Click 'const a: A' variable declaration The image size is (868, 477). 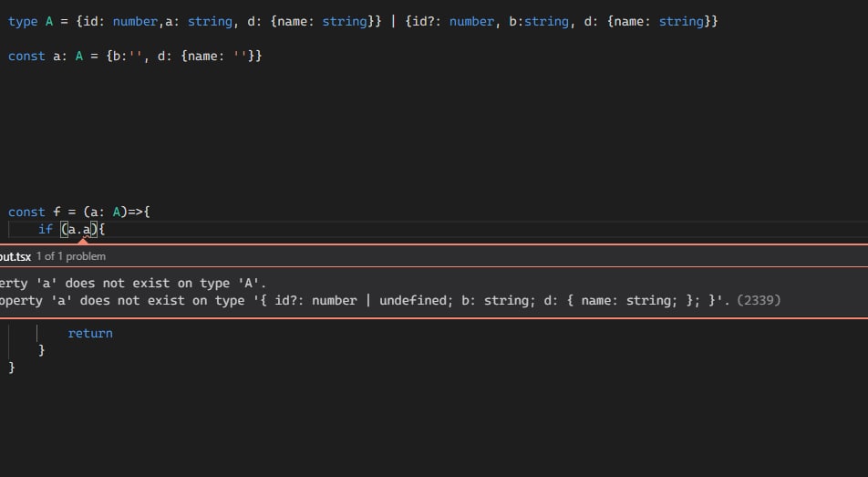pos(46,56)
